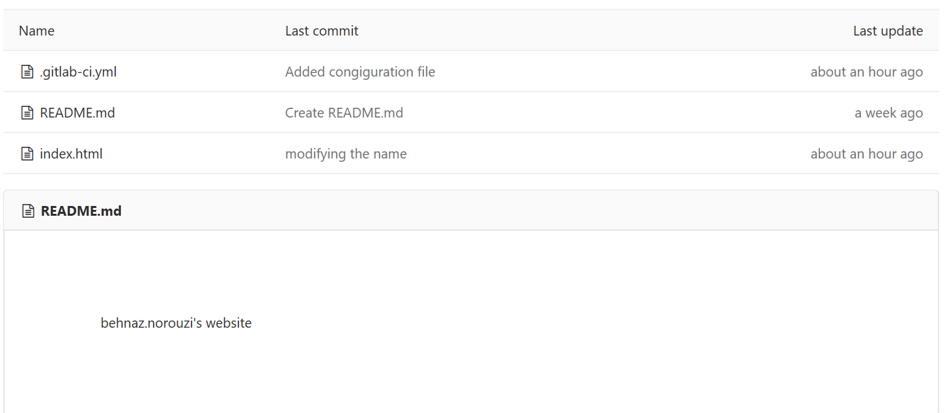
Task: Click the Name column header
Action: coord(36,31)
